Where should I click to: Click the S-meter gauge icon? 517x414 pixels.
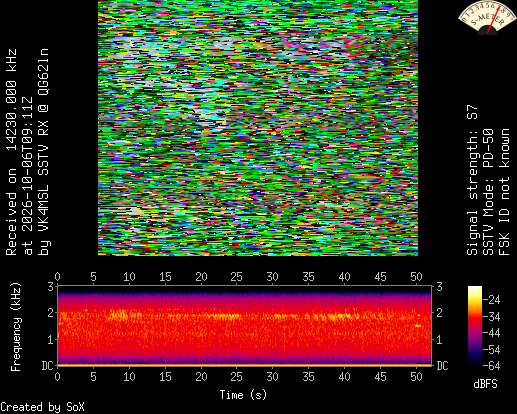[x=486, y=17]
